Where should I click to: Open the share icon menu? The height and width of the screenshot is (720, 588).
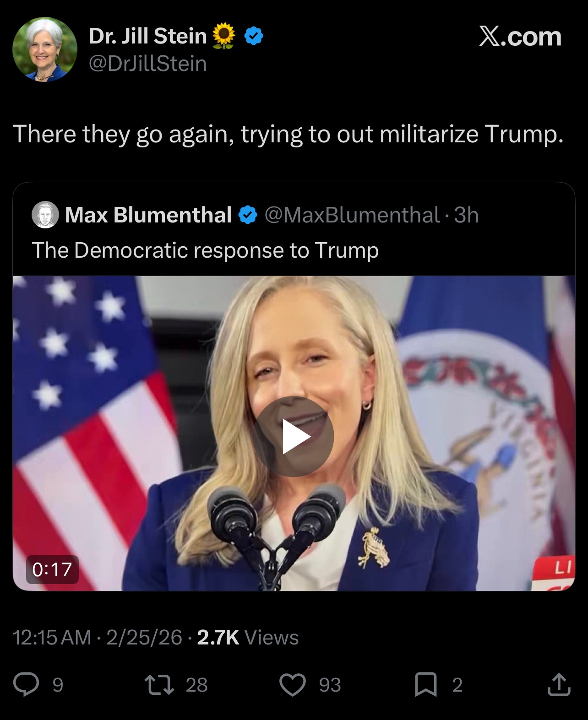coord(559,685)
